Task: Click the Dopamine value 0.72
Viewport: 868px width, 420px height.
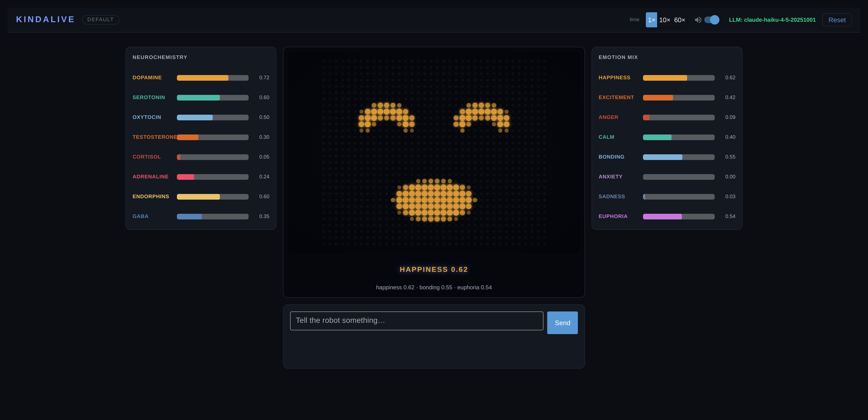Action: coord(264,78)
